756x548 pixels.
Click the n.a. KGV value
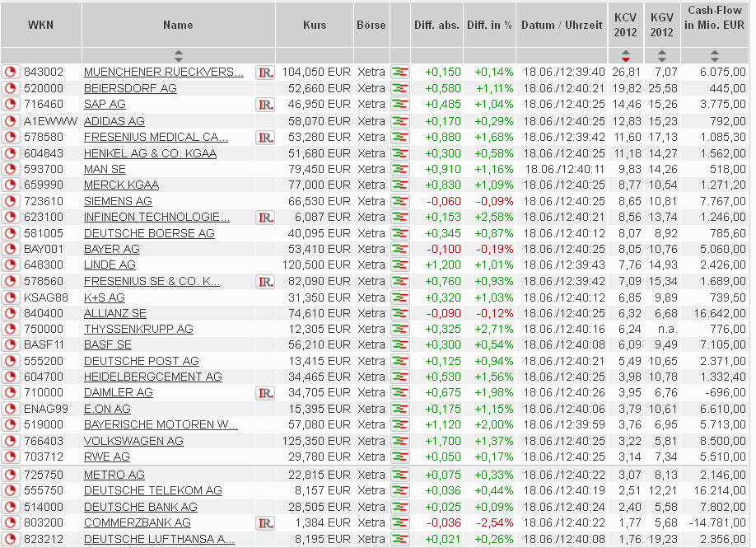coord(666,329)
